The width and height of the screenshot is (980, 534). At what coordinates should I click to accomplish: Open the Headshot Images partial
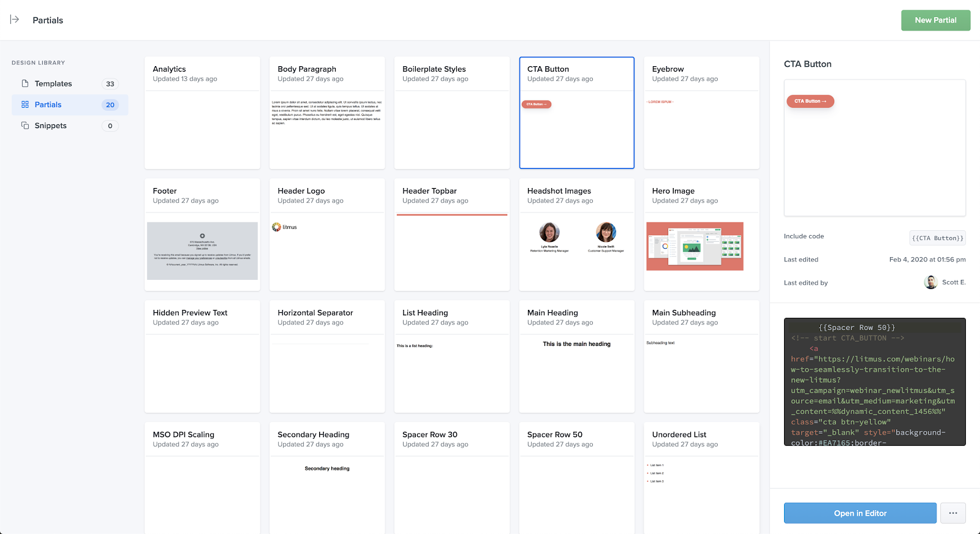[576, 235]
